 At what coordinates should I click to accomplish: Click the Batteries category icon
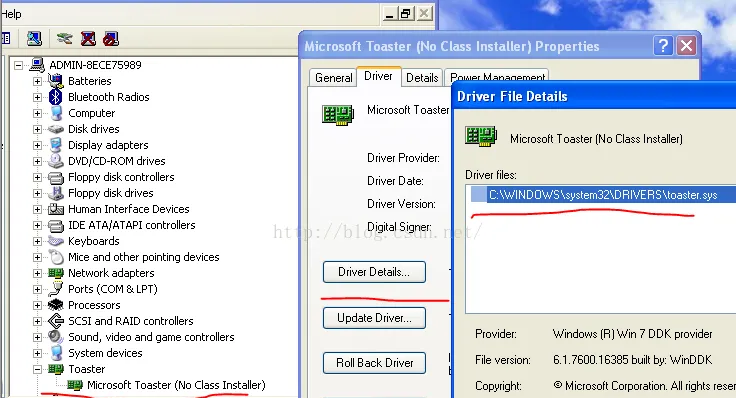coord(55,81)
